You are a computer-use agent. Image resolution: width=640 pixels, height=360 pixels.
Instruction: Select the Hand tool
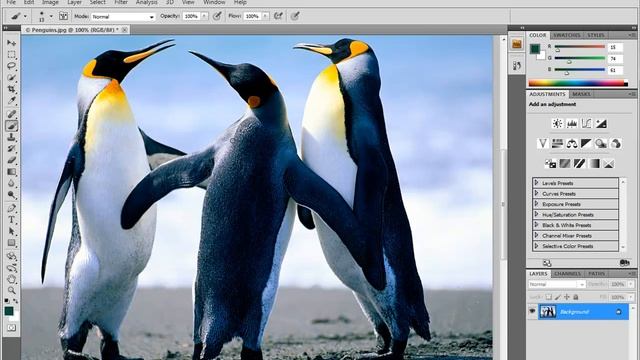[11, 280]
